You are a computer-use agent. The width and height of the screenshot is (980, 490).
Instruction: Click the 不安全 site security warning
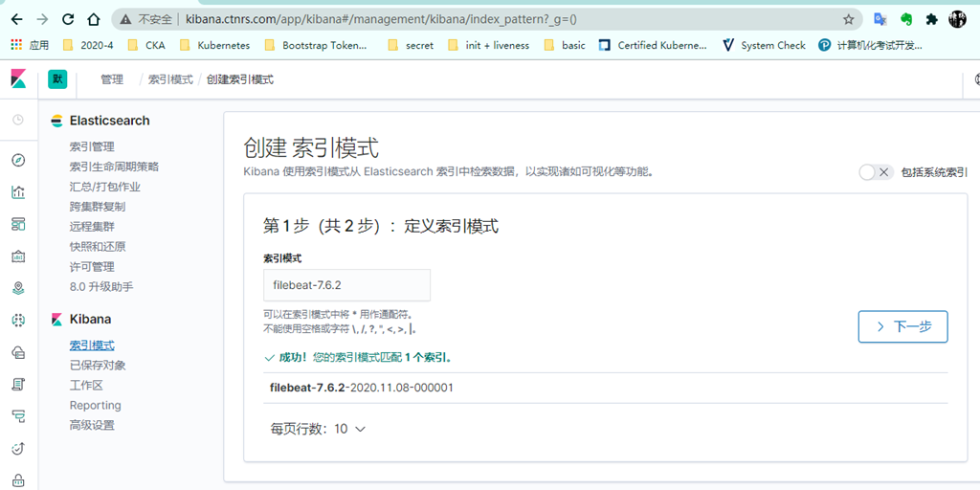(146, 19)
